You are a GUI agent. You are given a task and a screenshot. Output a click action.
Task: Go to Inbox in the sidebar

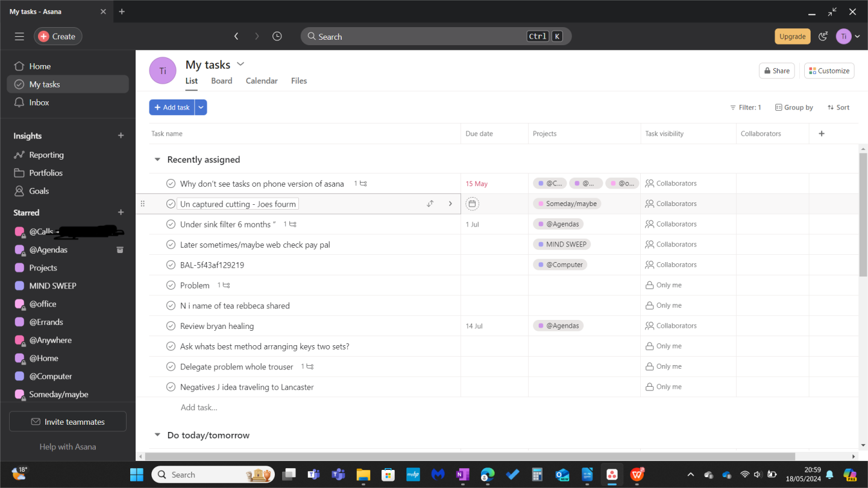click(68, 102)
